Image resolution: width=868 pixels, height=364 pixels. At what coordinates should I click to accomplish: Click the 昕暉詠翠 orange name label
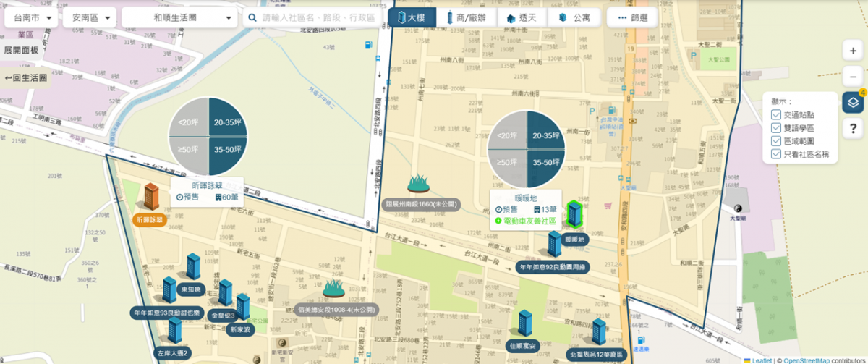pyautogui.click(x=150, y=219)
